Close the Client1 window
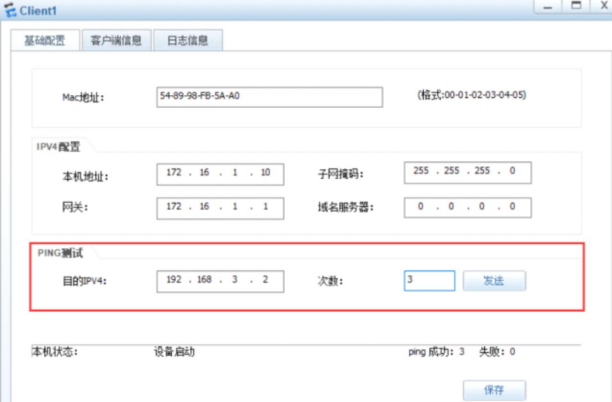Image resolution: width=612 pixels, height=402 pixels. 603,6
